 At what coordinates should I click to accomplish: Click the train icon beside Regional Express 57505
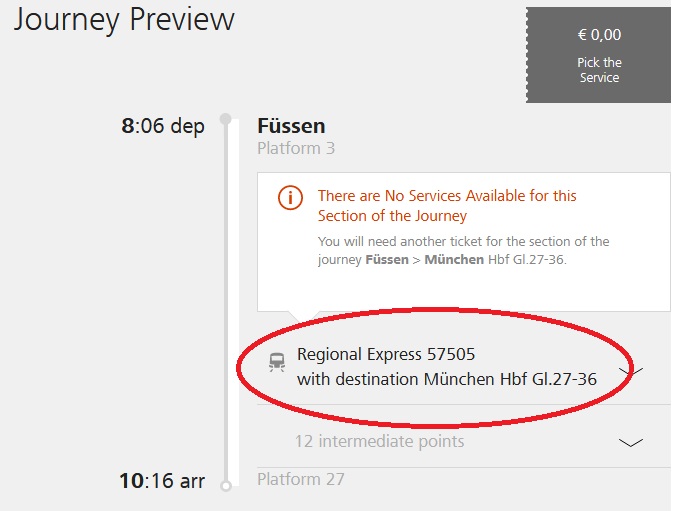pos(277,362)
